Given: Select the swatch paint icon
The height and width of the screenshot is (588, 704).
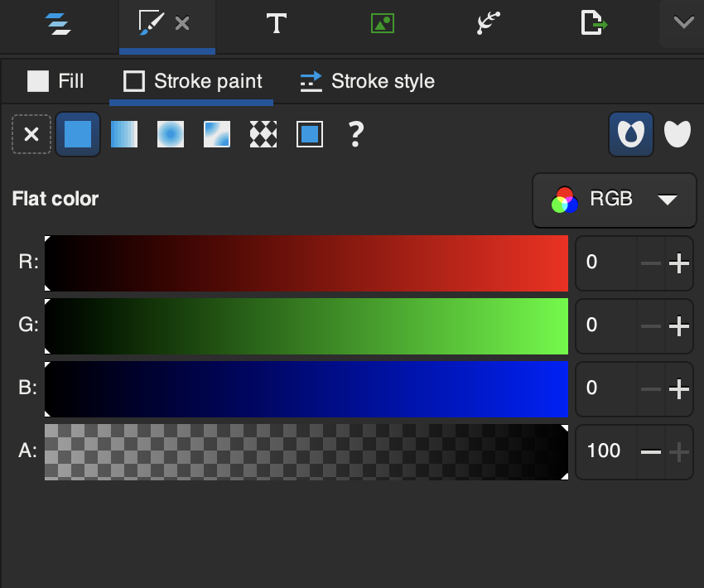Looking at the screenshot, I should click(310, 134).
